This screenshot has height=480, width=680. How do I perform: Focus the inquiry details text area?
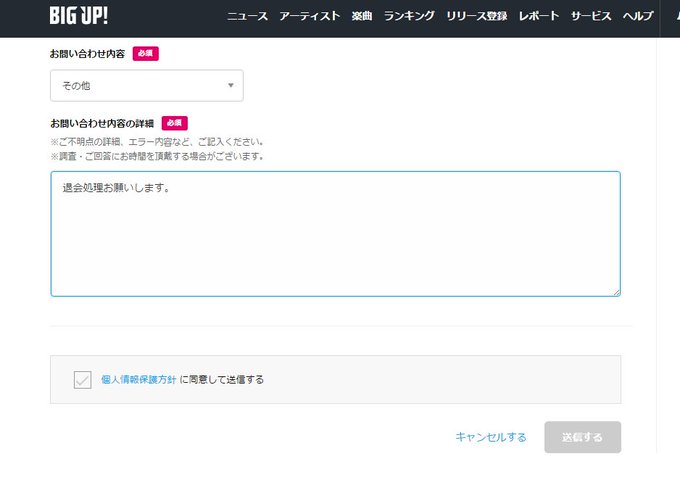coord(335,234)
